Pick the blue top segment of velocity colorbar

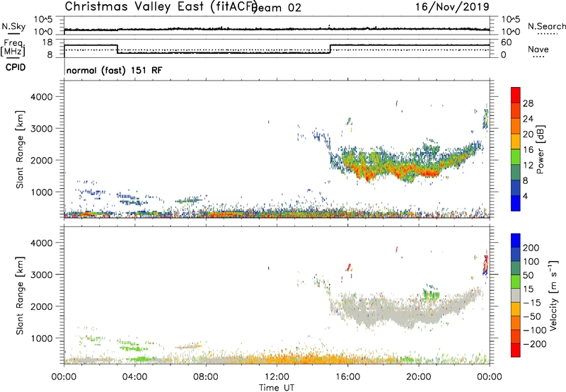tap(516, 241)
